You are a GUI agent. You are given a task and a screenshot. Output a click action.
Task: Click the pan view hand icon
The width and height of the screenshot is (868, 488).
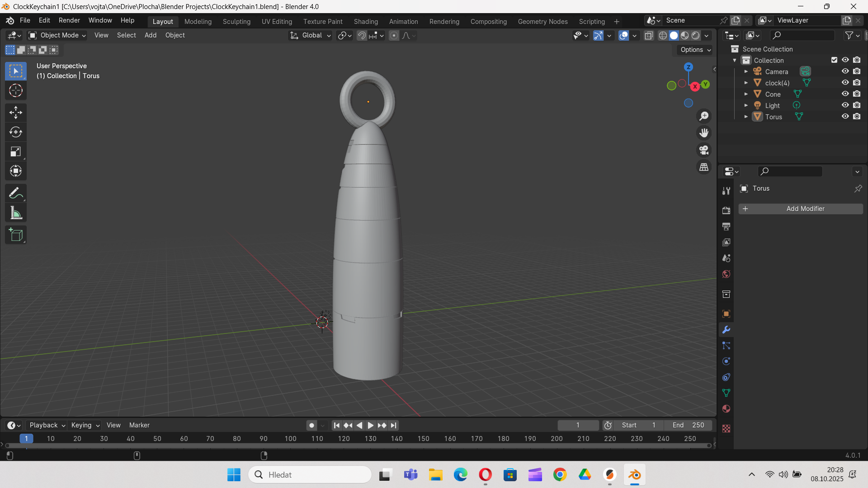[704, 133]
